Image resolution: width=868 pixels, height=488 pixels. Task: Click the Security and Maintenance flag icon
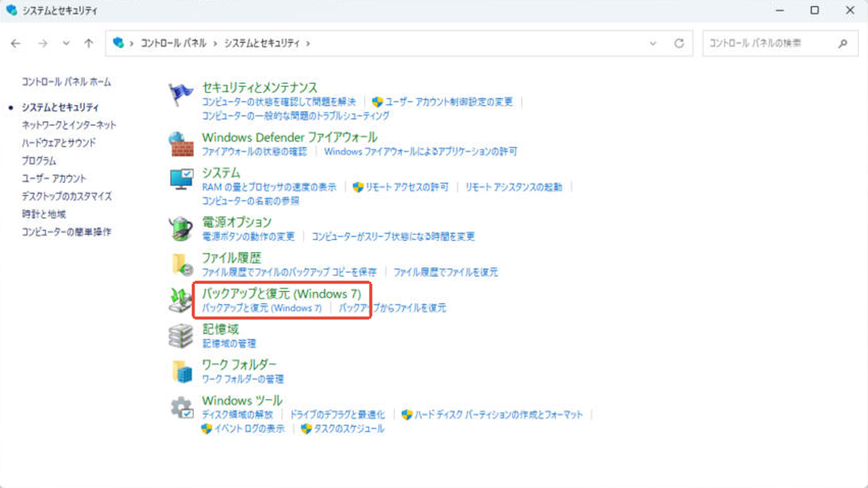point(181,94)
